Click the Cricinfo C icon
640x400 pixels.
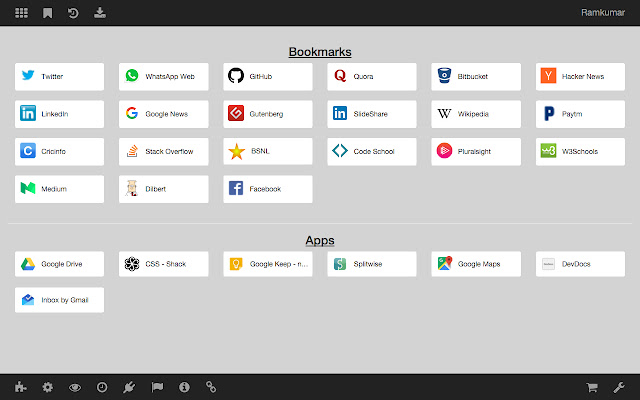28,151
